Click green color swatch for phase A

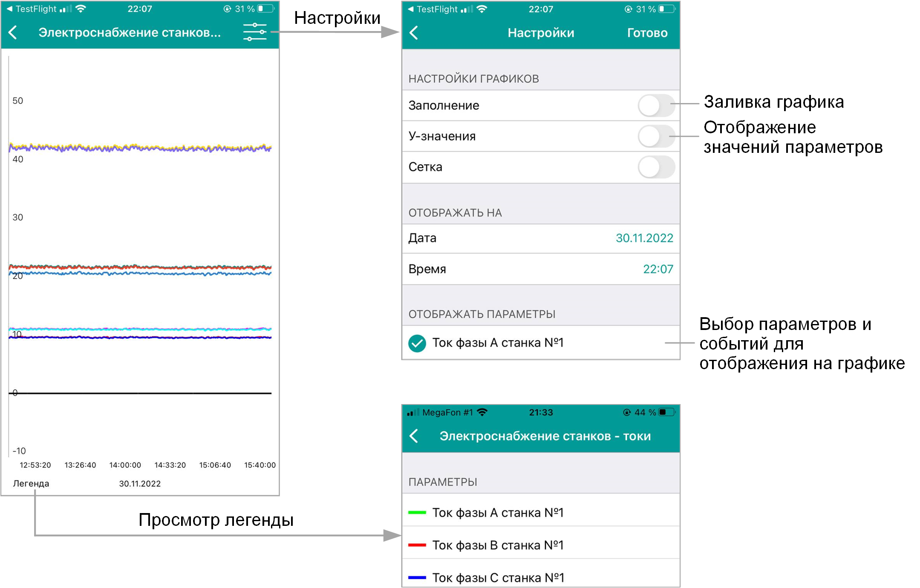point(417,513)
